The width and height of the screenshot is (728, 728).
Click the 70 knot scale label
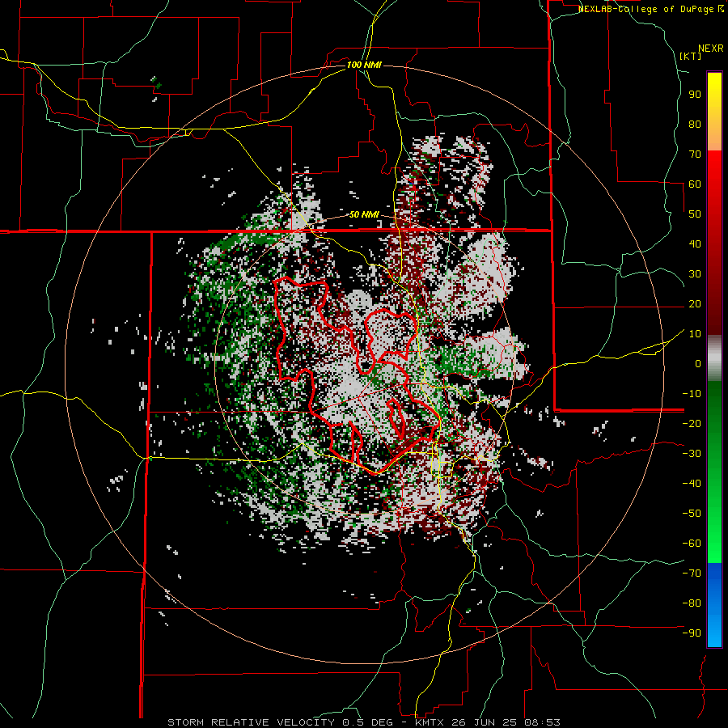[695, 154]
